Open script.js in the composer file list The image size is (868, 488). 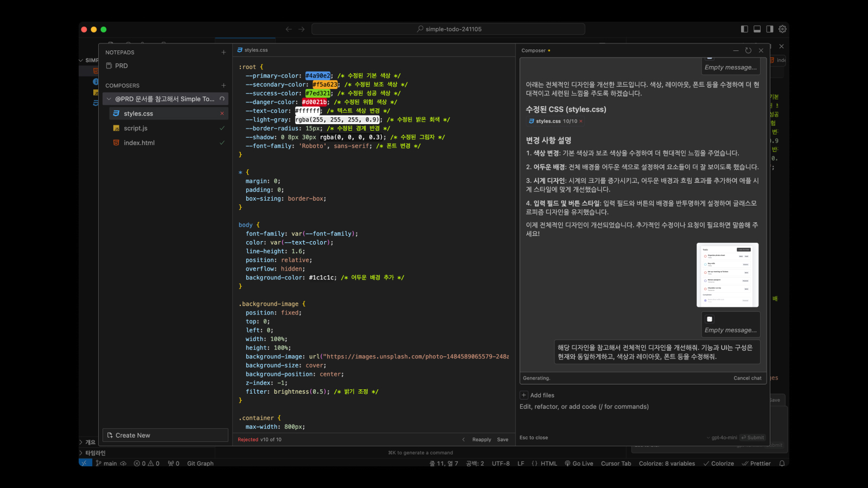pos(169,128)
